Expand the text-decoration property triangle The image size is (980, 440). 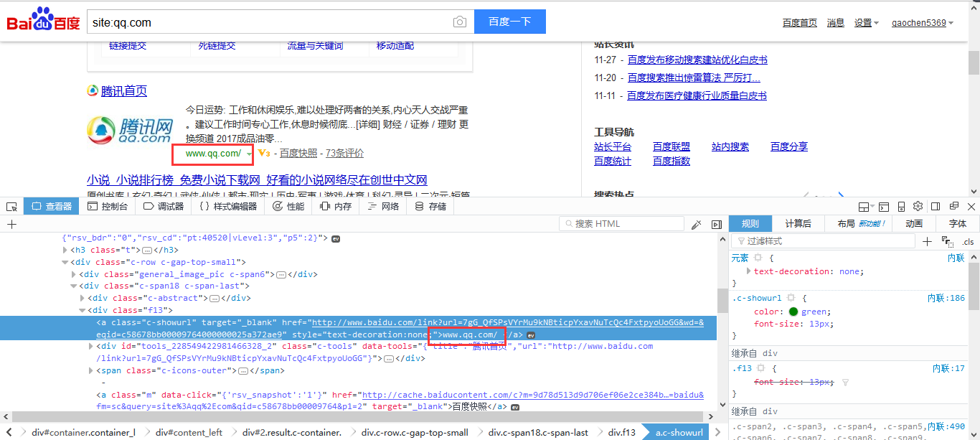749,271
